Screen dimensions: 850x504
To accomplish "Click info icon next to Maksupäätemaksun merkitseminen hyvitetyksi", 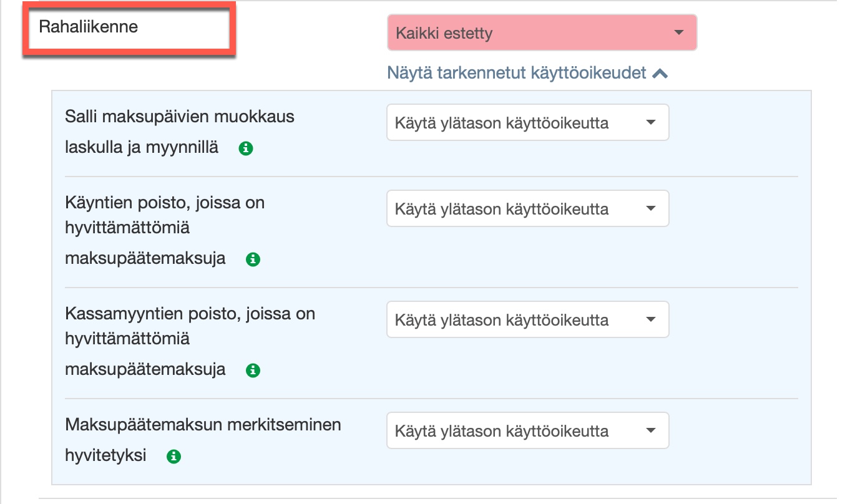I will (174, 457).
